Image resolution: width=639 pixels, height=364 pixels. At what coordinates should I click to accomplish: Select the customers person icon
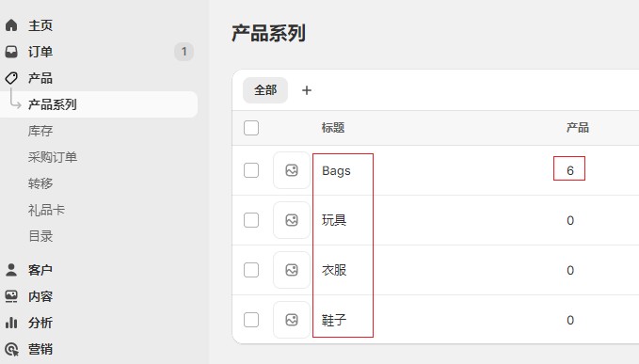pos(11,270)
